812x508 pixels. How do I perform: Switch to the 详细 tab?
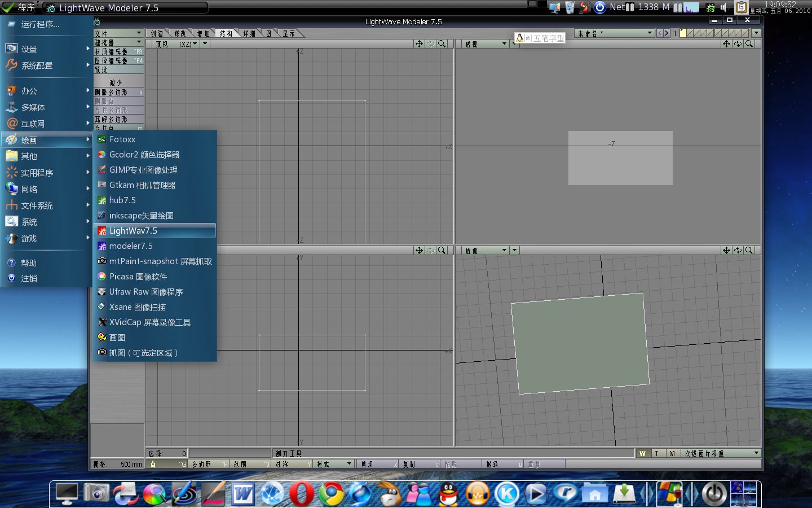pos(249,33)
